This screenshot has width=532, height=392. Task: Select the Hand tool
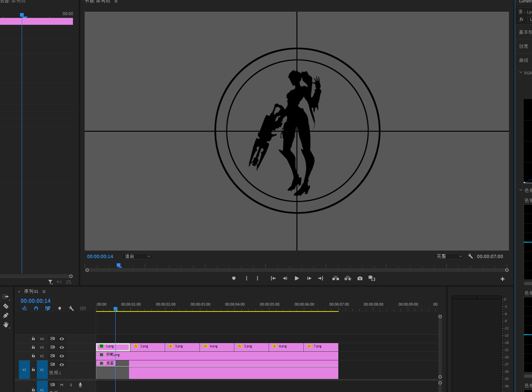(6, 325)
